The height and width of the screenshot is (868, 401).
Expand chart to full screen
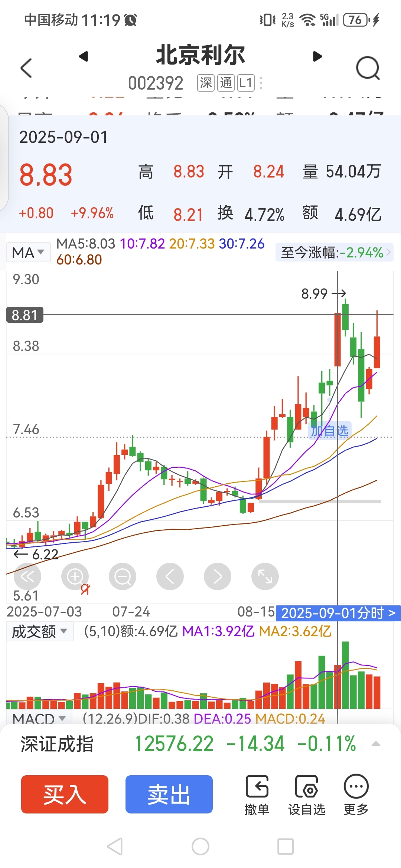click(x=265, y=576)
